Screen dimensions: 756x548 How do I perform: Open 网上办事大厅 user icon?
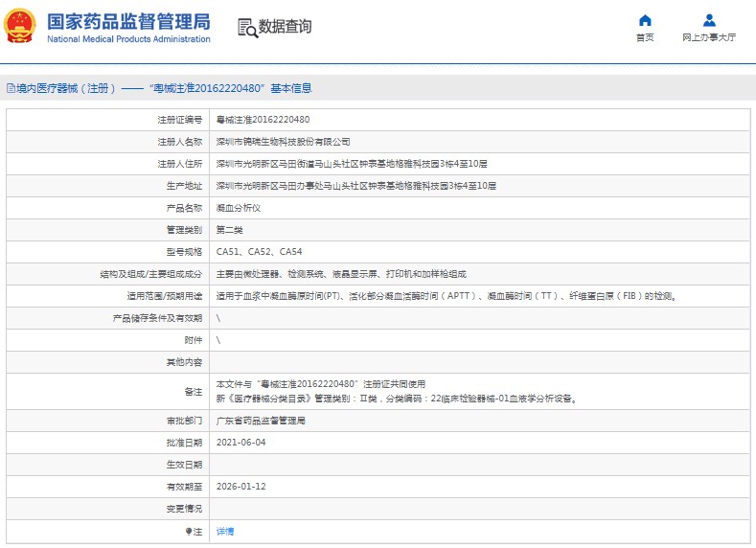click(x=709, y=20)
